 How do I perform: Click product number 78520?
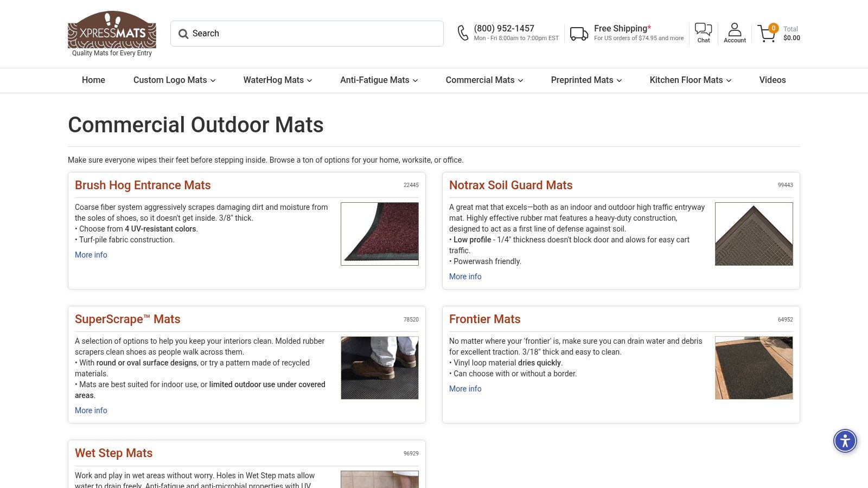(x=411, y=320)
